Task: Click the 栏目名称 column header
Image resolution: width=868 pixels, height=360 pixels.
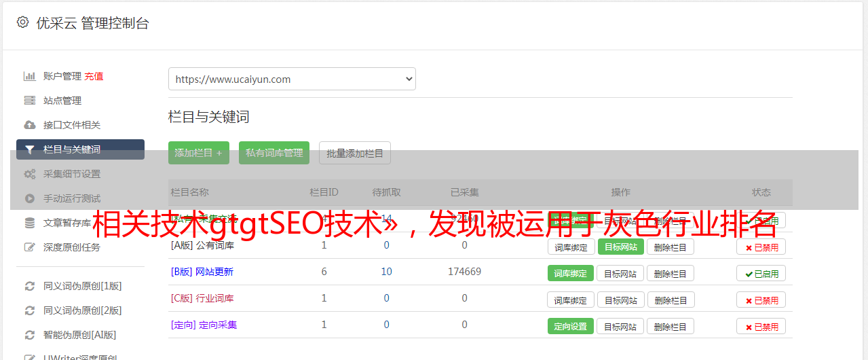Action: 190,192
